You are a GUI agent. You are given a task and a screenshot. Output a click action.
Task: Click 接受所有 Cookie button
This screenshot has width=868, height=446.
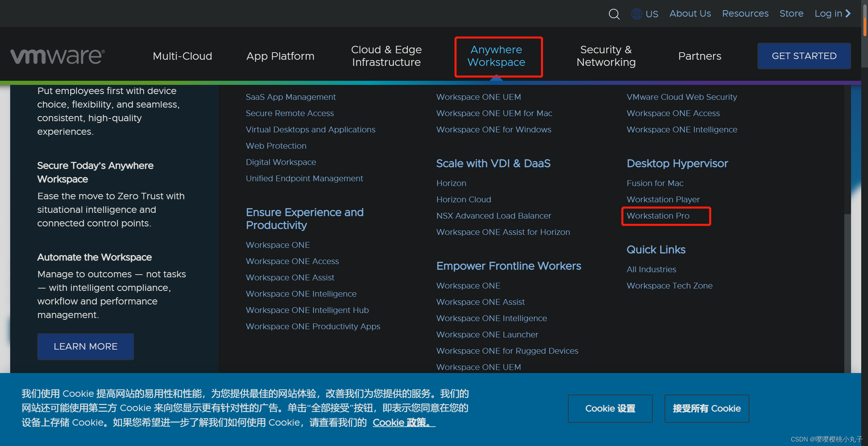click(x=707, y=408)
